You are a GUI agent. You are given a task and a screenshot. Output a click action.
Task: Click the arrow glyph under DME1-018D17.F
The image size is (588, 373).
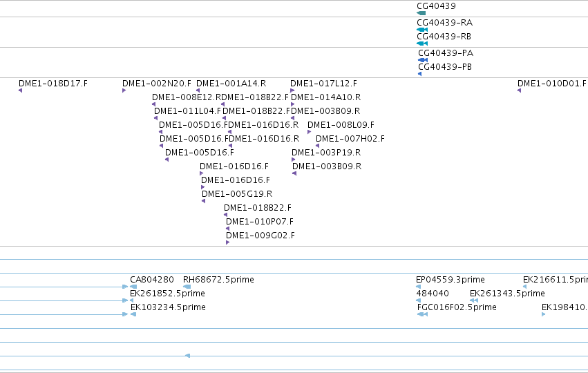(20, 90)
